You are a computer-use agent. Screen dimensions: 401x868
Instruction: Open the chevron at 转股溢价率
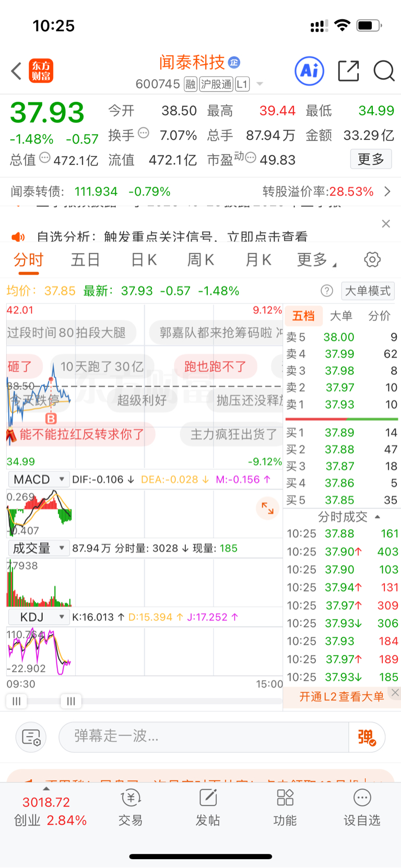coord(387,192)
